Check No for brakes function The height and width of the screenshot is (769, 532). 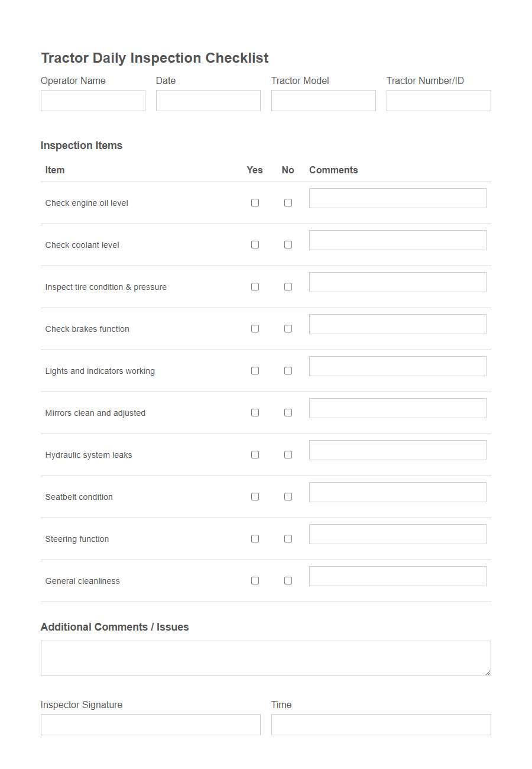point(288,328)
